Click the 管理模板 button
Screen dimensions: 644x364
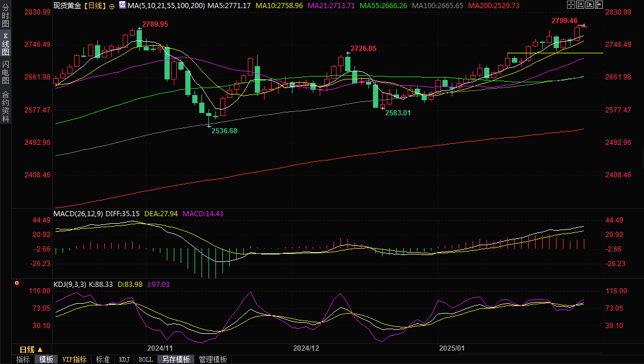[x=213, y=359]
